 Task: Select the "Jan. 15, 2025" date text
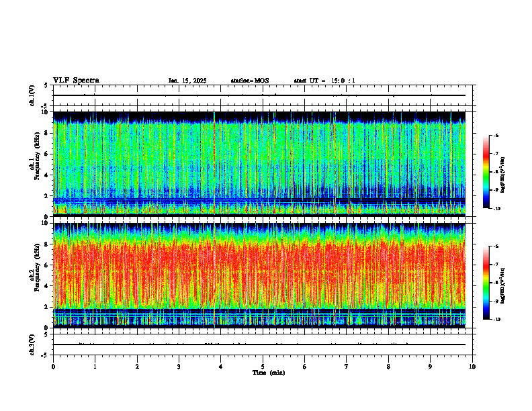pos(187,81)
